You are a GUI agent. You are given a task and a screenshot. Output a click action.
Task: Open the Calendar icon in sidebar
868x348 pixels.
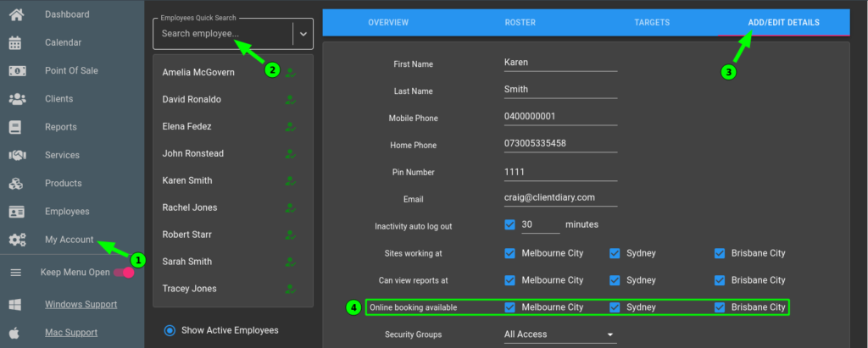pos(15,42)
